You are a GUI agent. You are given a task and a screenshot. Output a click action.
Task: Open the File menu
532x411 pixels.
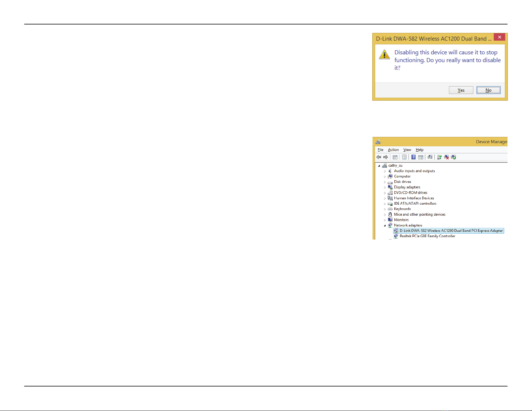pos(380,150)
